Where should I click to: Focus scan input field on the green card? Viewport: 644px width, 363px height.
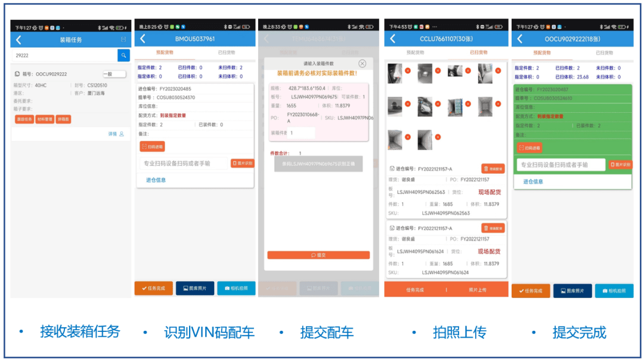[561, 165]
